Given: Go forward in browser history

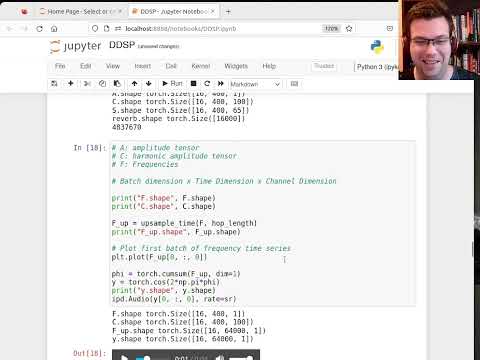Looking at the screenshot, I should tap(24, 29).
